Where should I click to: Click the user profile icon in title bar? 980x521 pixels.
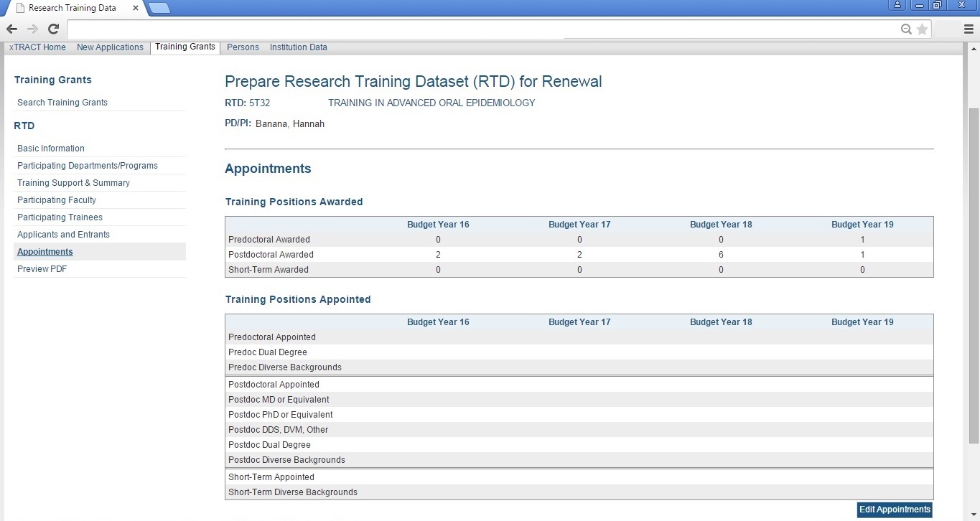point(897,5)
